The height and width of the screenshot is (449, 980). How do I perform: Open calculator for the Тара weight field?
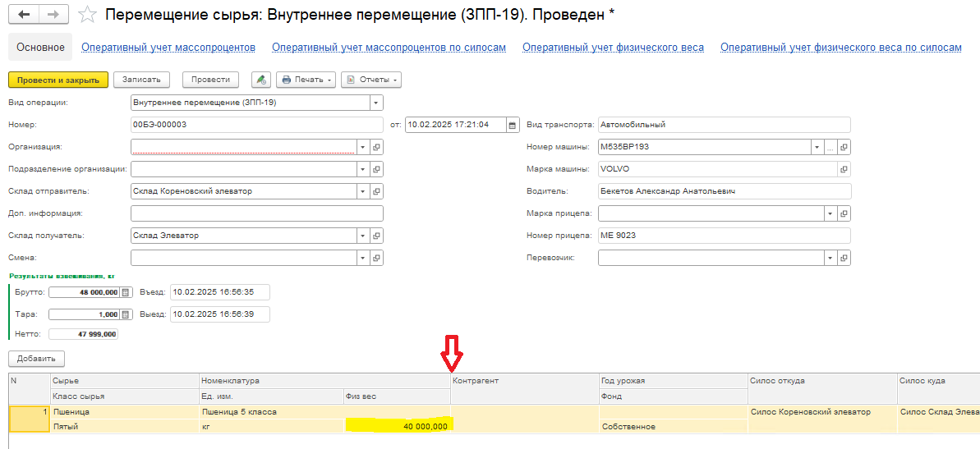tap(126, 314)
